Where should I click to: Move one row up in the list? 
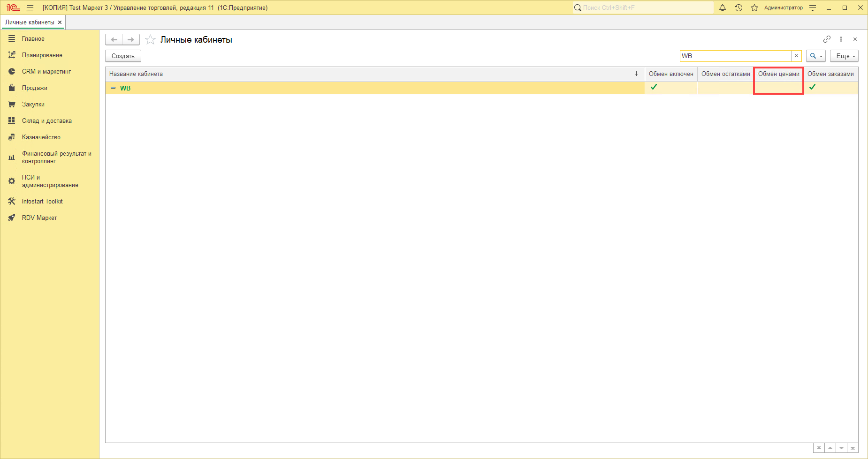[x=830, y=448]
